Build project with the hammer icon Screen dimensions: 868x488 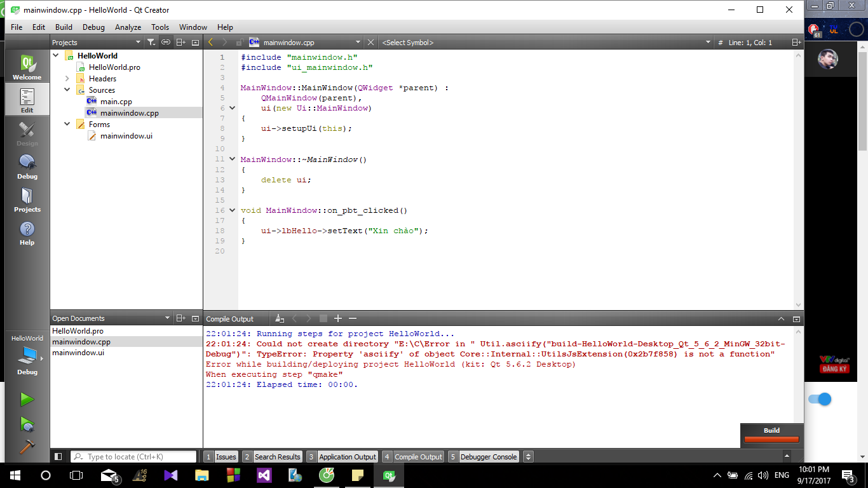click(x=27, y=447)
